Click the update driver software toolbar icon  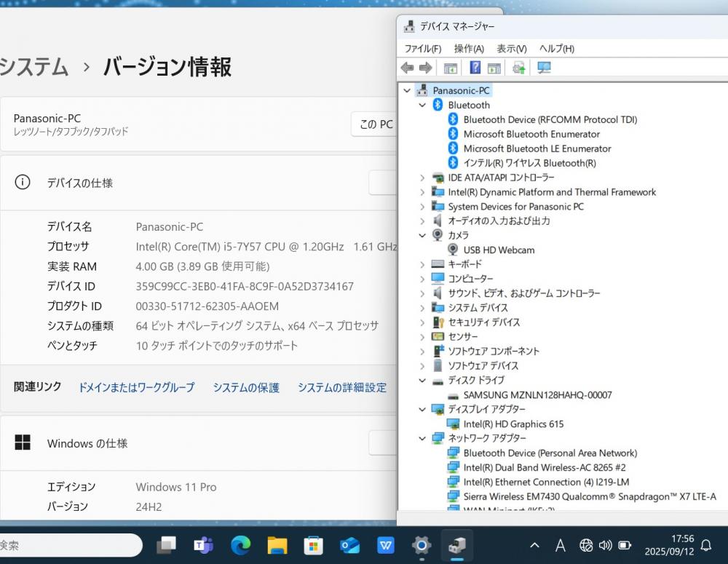click(518, 68)
